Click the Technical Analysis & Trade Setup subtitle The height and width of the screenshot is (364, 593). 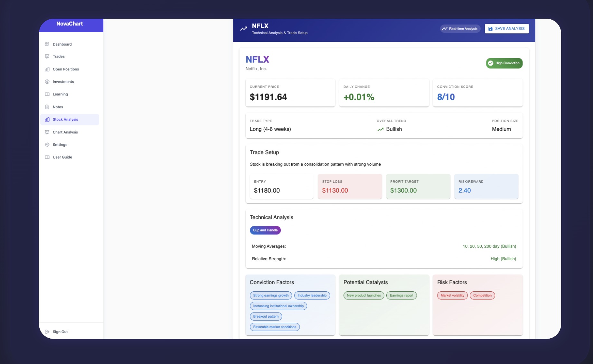(x=279, y=33)
